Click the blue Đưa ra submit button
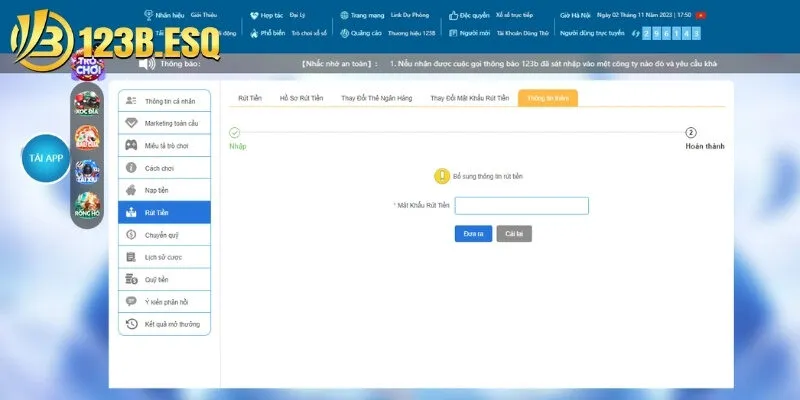Image resolution: width=800 pixels, height=400 pixels. pyautogui.click(x=473, y=234)
